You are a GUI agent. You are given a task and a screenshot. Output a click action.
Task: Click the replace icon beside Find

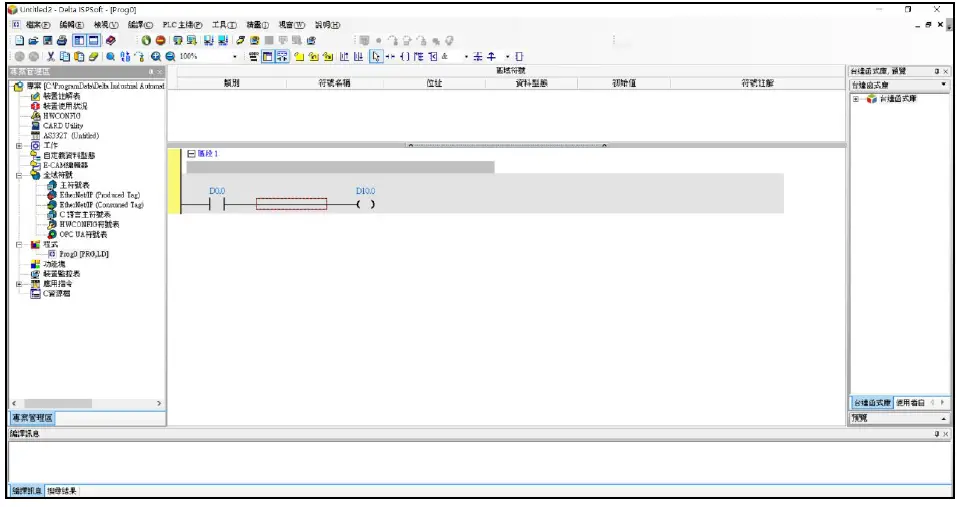coord(125,56)
